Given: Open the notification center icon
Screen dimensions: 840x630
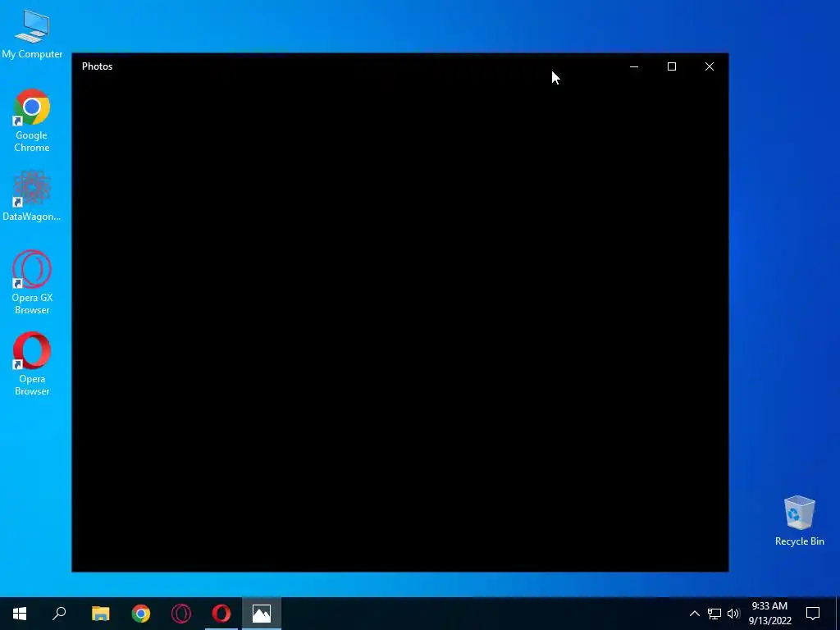Looking at the screenshot, I should pos(813,614).
